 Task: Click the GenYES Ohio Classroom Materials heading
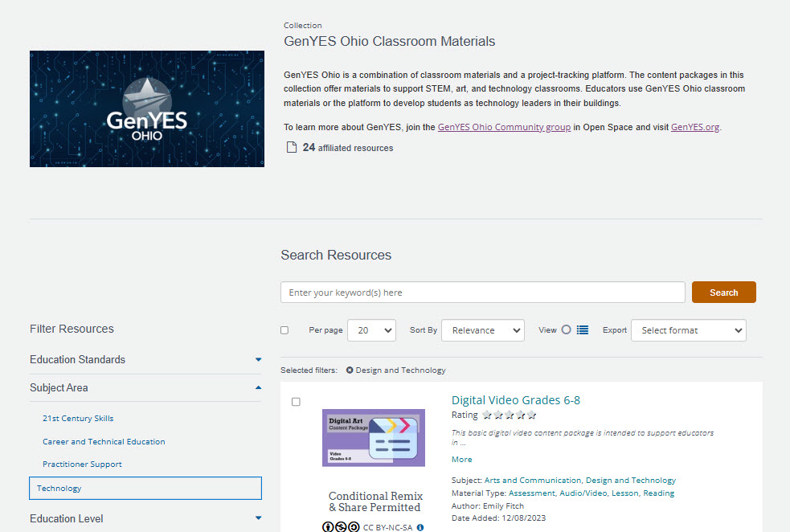[x=390, y=41]
